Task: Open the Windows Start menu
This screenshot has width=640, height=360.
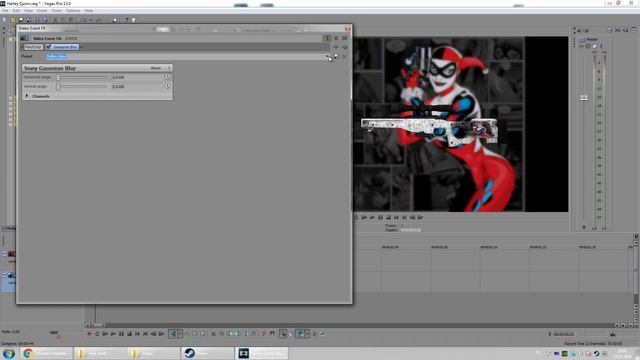Action: 9,353
